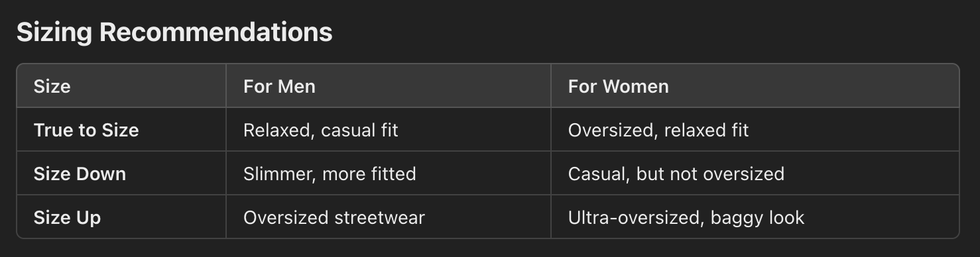
Task: Click the 'Casual, but not oversized' cell
Action: coord(676,174)
